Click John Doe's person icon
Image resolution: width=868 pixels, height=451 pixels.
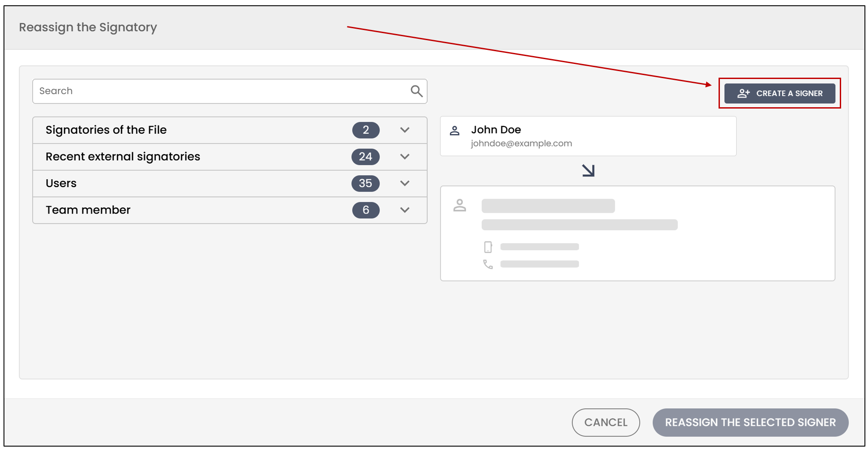coord(454,131)
